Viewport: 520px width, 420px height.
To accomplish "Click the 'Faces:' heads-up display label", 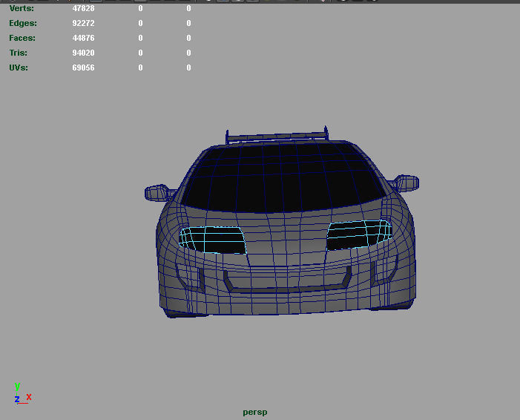I will click(22, 38).
